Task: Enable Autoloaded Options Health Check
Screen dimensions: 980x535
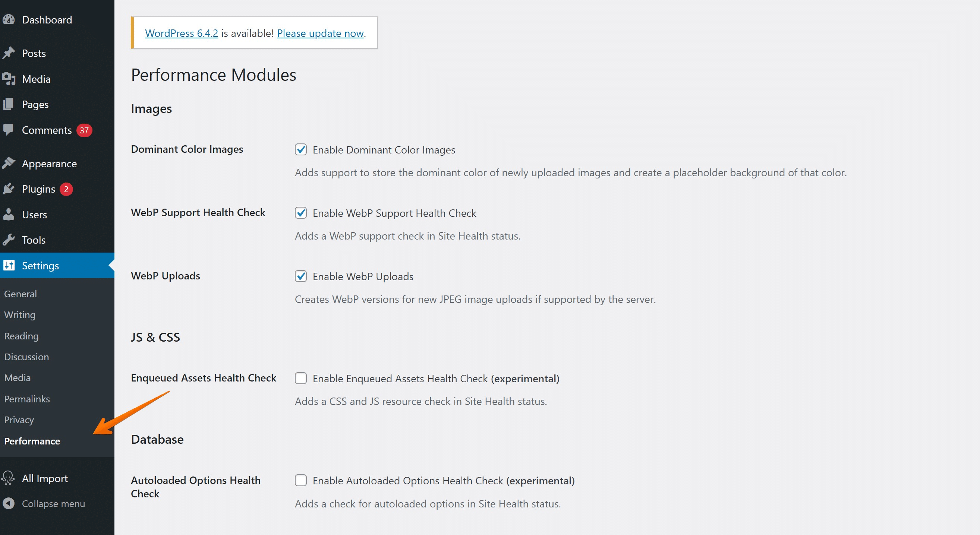Action: tap(301, 480)
